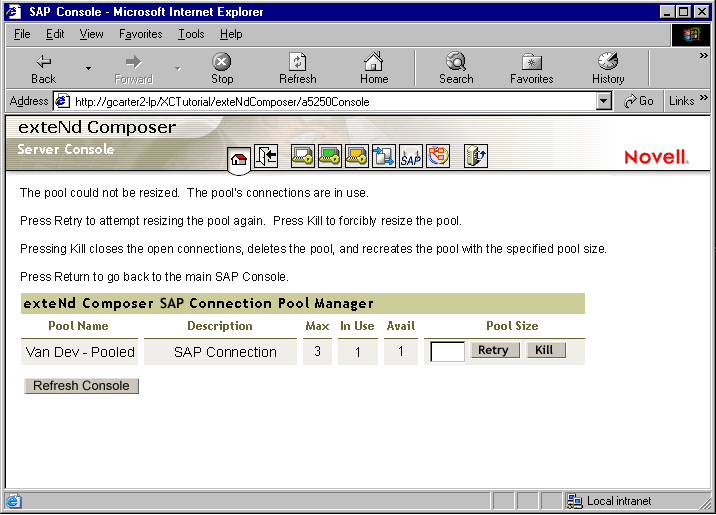Open the browser Search pane
This screenshot has width=716, height=515.
[x=456, y=68]
